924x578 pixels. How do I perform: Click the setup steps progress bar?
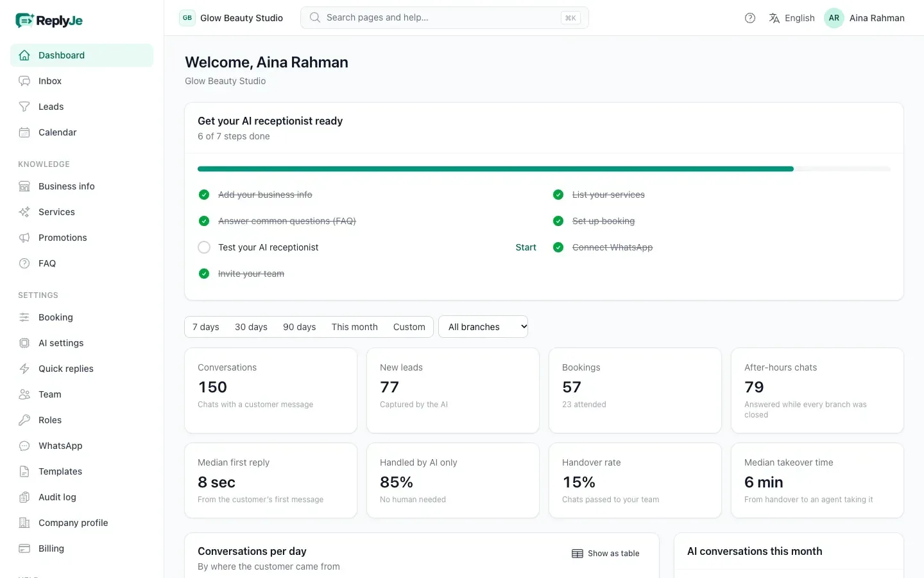pos(544,169)
